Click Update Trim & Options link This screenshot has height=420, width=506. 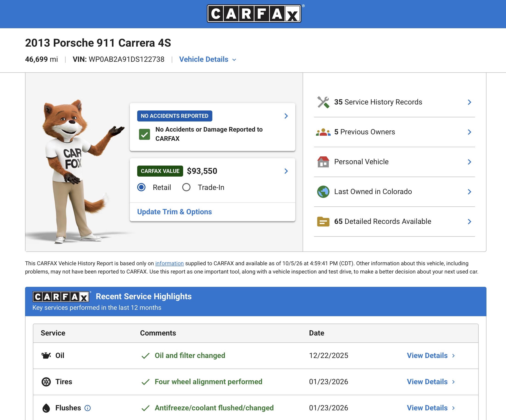[174, 212]
